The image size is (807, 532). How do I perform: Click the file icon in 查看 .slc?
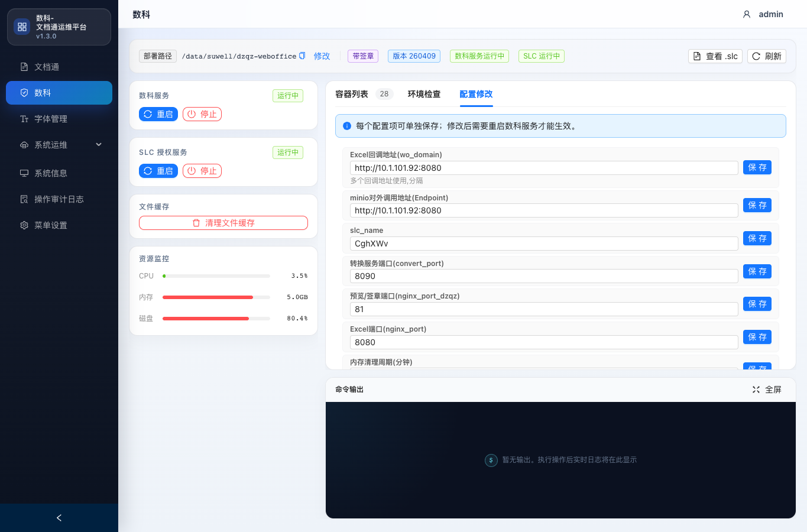[697, 56]
